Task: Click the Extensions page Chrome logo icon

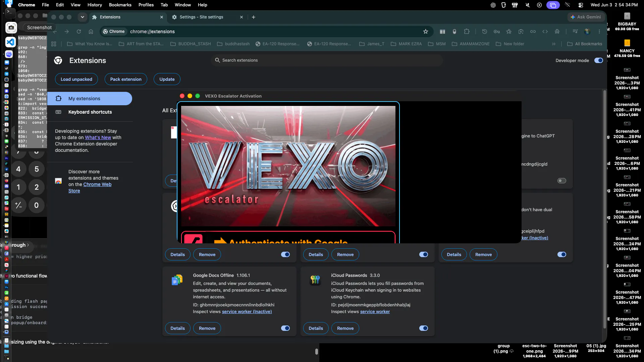Action: [x=58, y=60]
